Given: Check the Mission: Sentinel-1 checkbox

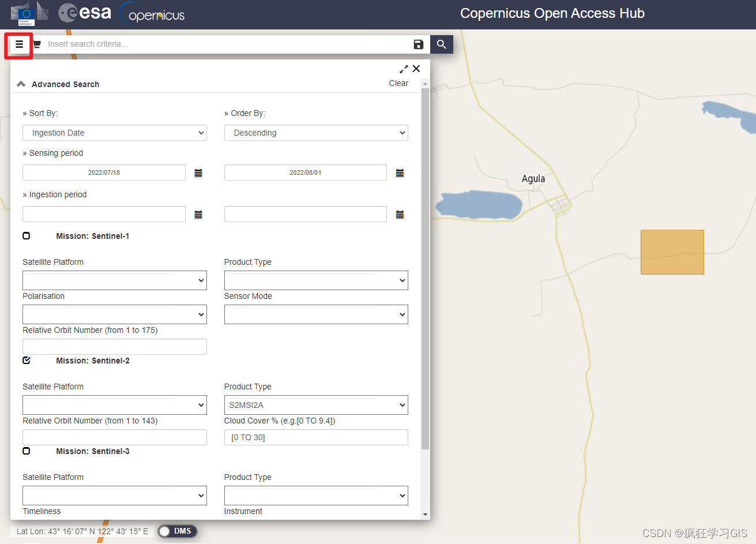Looking at the screenshot, I should pos(27,236).
